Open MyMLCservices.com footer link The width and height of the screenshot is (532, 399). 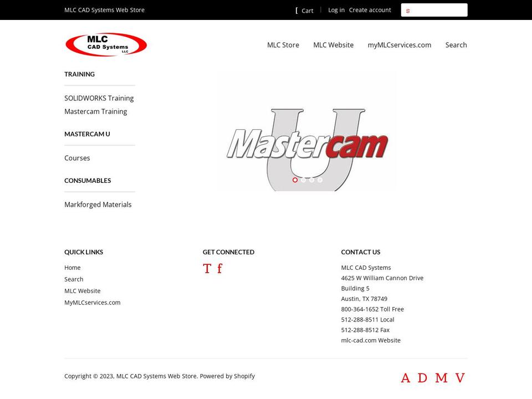(x=93, y=303)
